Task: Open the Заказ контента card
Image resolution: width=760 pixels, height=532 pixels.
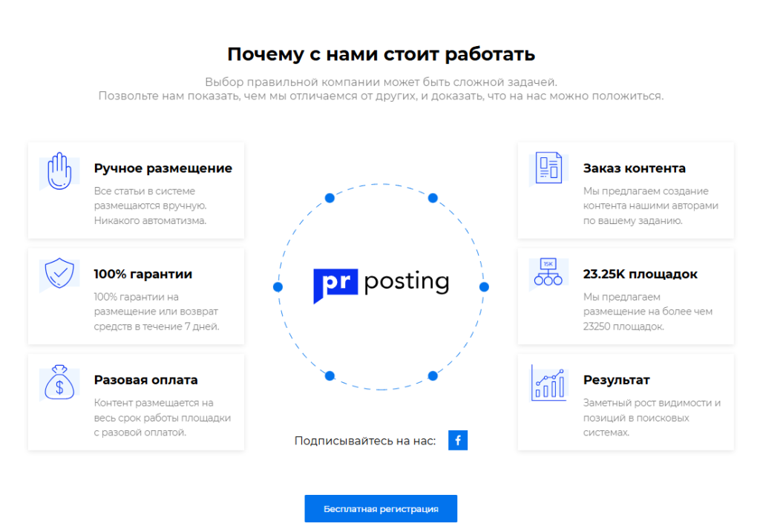Action: pyautogui.click(x=626, y=190)
